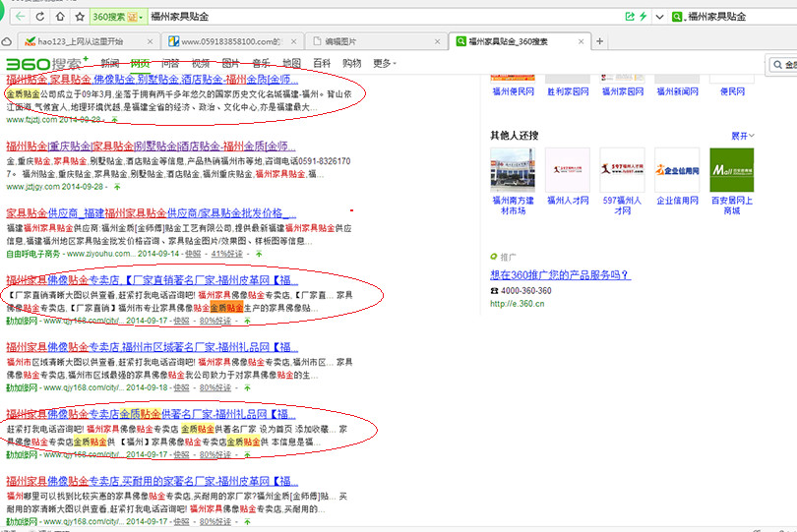This screenshot has height=532, width=797.
Task: Open the 视频 search category
Action: (x=201, y=64)
